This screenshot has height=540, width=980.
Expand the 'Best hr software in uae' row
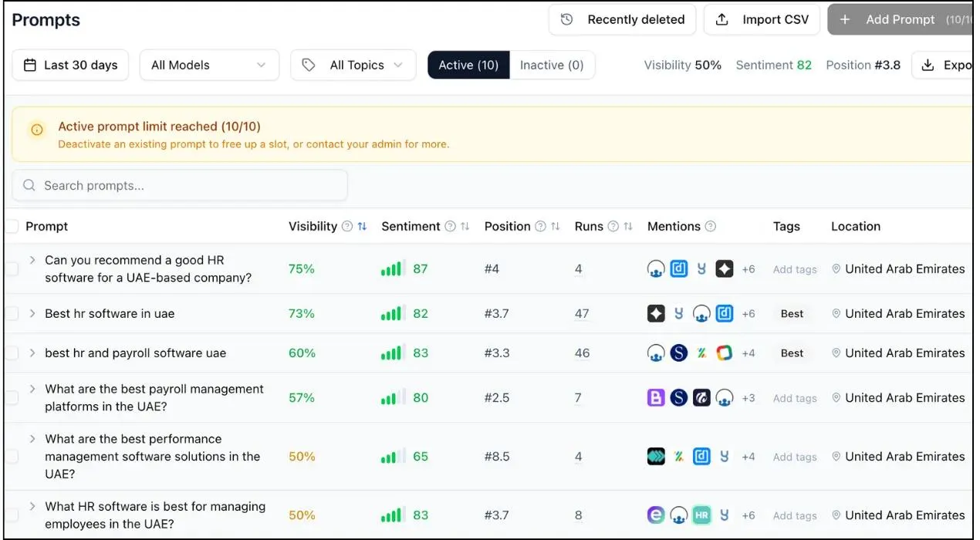[32, 314]
